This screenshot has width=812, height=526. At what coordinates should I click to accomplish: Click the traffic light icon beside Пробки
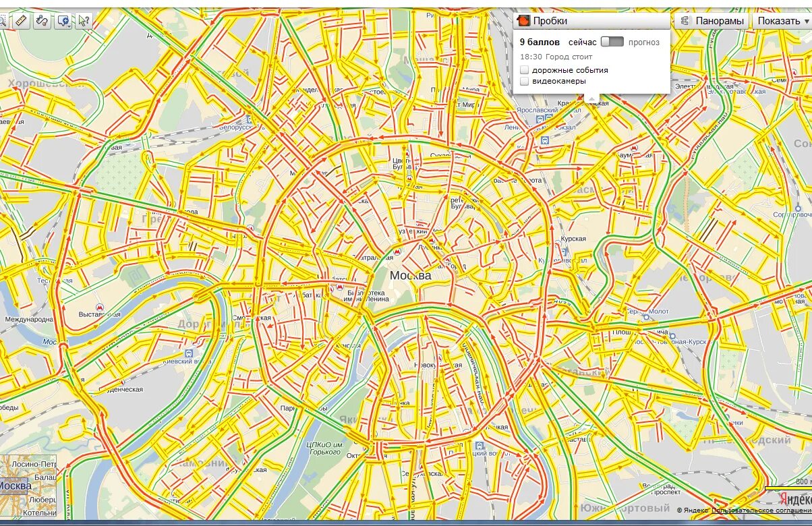click(523, 21)
